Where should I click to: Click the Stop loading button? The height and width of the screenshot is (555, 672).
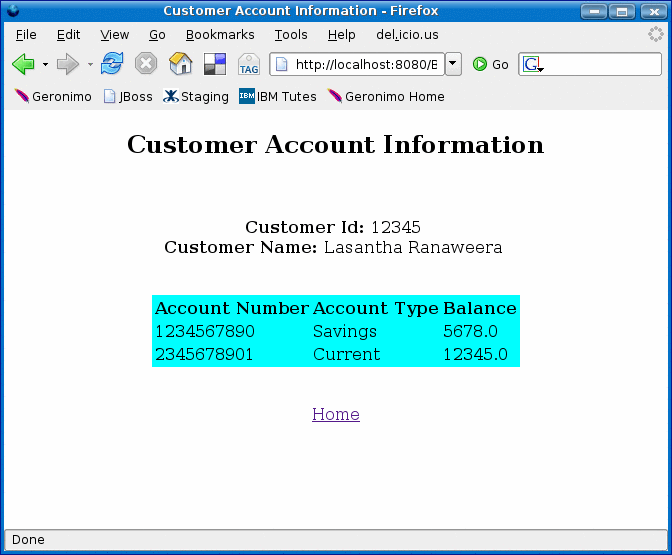click(146, 64)
